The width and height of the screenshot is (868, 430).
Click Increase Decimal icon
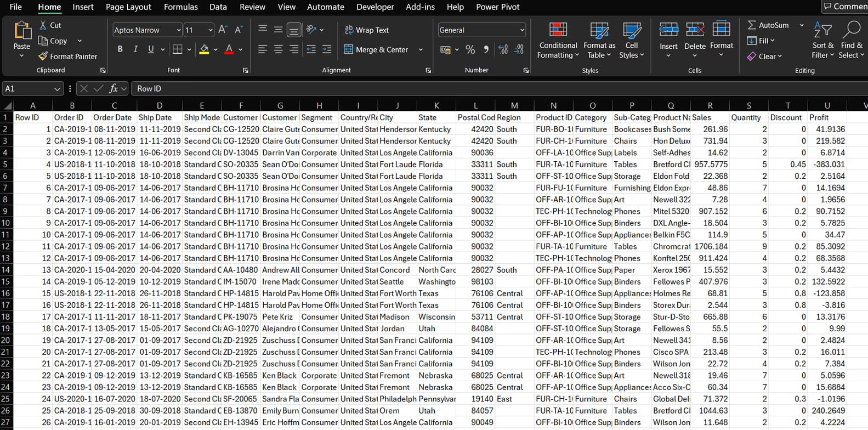503,49
